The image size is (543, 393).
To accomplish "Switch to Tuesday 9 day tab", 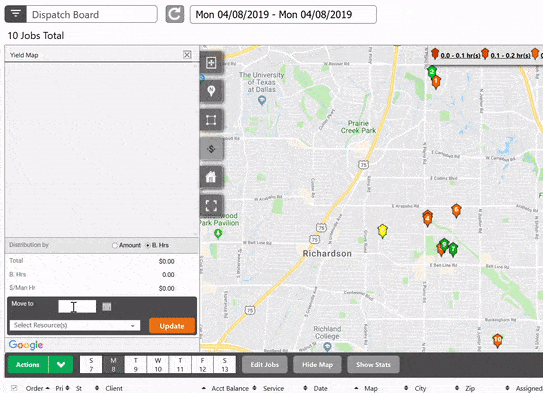I will click(x=136, y=365).
